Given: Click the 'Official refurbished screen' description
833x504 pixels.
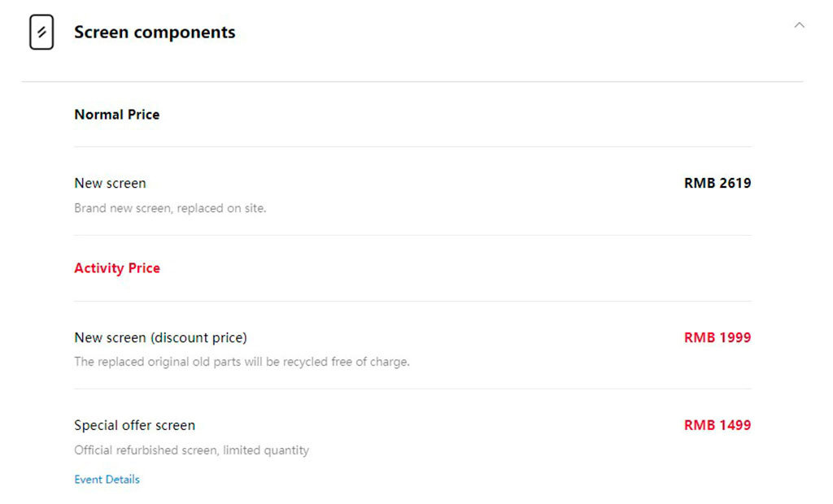Looking at the screenshot, I should pyautogui.click(x=191, y=450).
